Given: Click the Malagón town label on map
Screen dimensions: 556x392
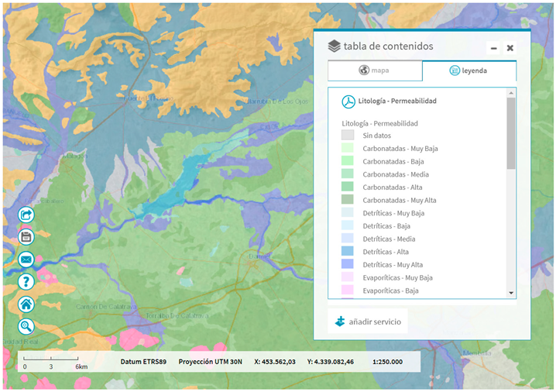Looking at the screenshot, I should [75, 156].
